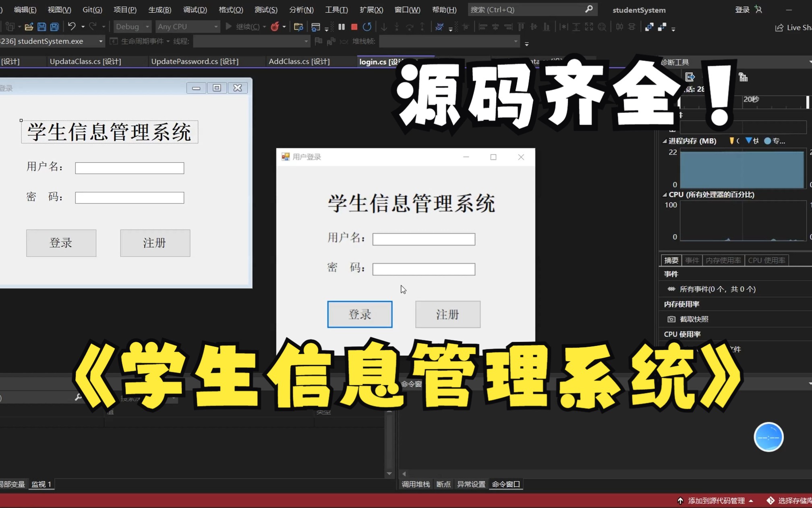812x508 pixels.
Task: Open the dropdown arrow next to 继续(C)
Action: [264, 27]
